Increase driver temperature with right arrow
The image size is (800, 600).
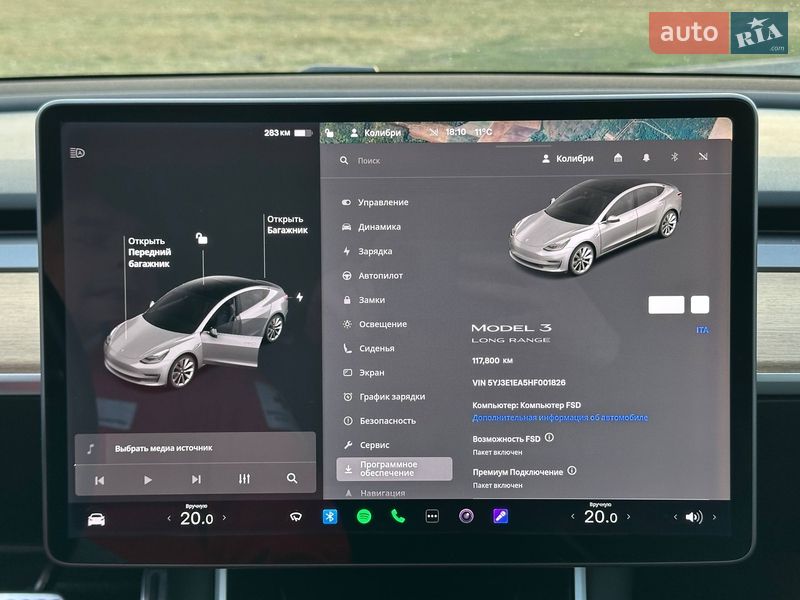pyautogui.click(x=224, y=518)
